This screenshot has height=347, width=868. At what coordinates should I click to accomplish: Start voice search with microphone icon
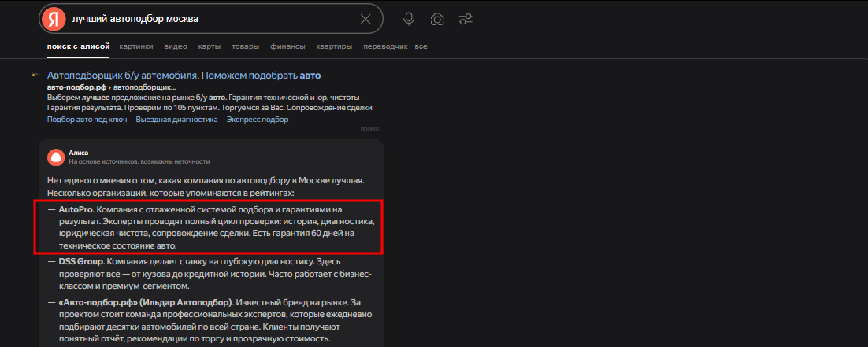409,19
